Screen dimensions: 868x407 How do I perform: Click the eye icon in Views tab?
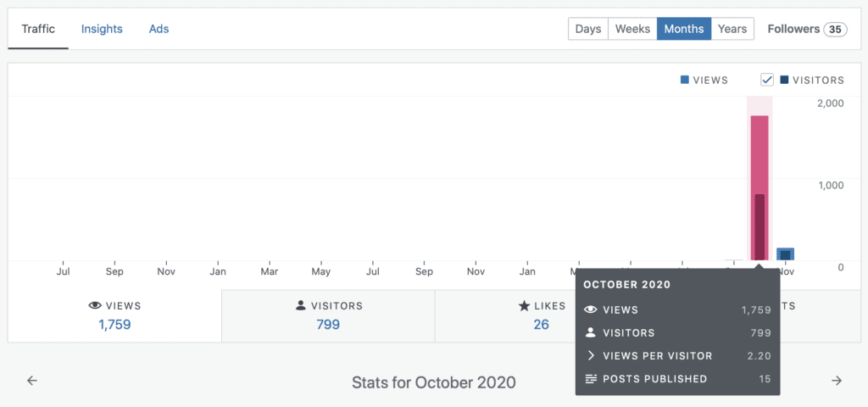95,305
